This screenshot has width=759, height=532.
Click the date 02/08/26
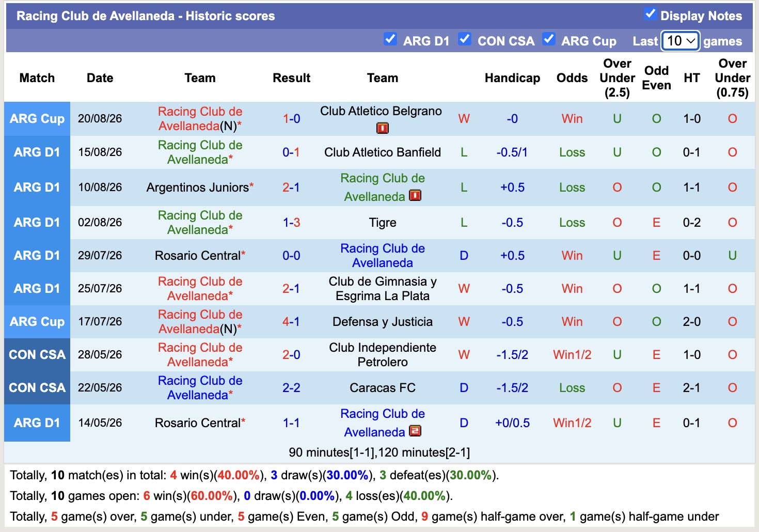pos(100,223)
